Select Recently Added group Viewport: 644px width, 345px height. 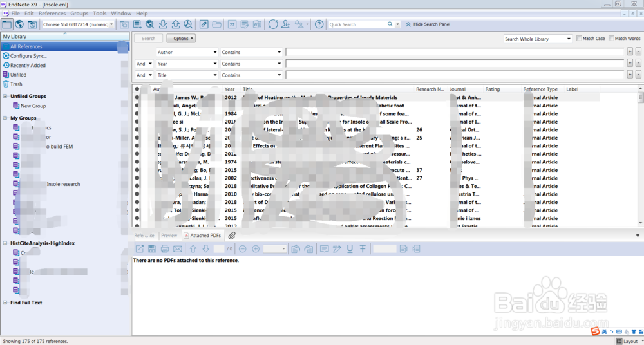28,65
